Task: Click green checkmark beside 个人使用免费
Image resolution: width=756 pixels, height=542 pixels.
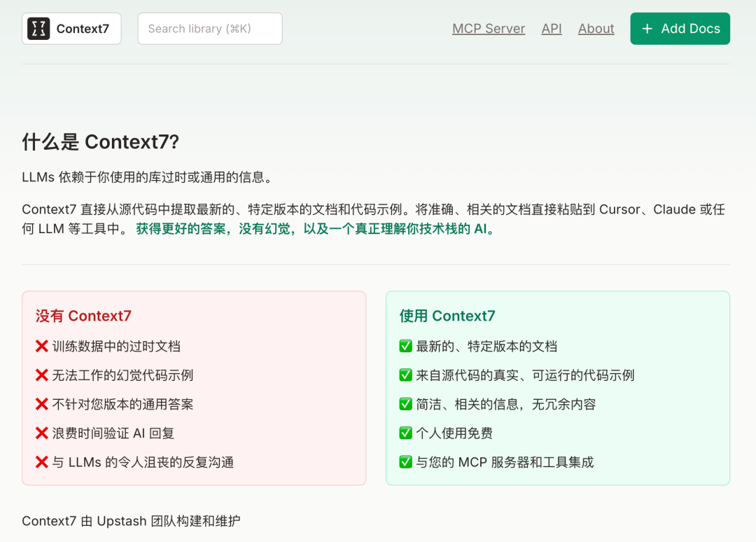Action: [x=406, y=433]
